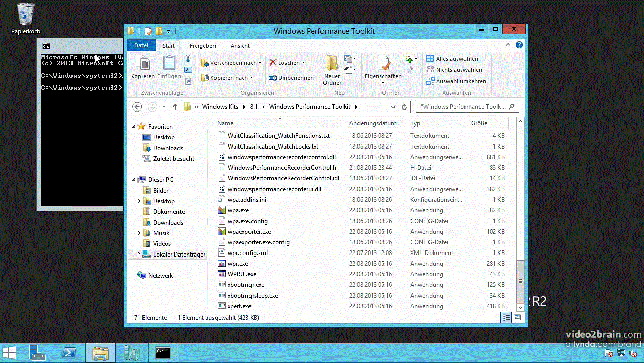Click the Umbenennen rename button
644x363 pixels.
(291, 78)
